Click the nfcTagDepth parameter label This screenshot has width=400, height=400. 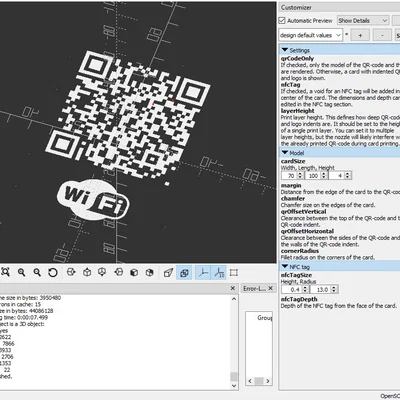(x=299, y=299)
